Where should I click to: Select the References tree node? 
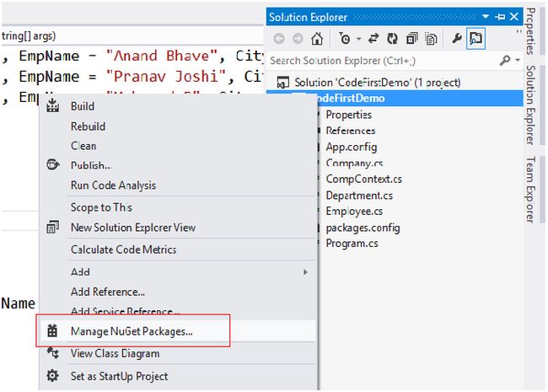click(x=351, y=131)
